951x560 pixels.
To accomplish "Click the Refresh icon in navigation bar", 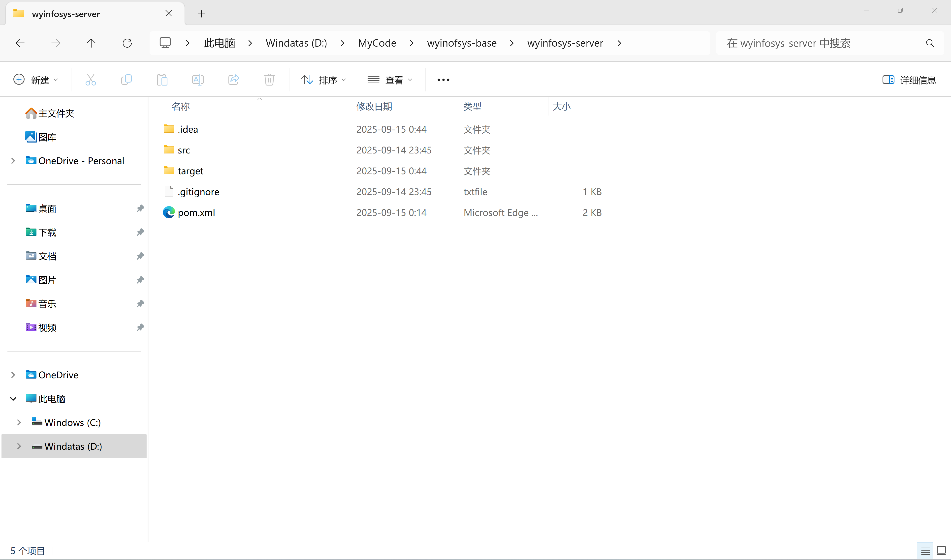I will [x=127, y=43].
